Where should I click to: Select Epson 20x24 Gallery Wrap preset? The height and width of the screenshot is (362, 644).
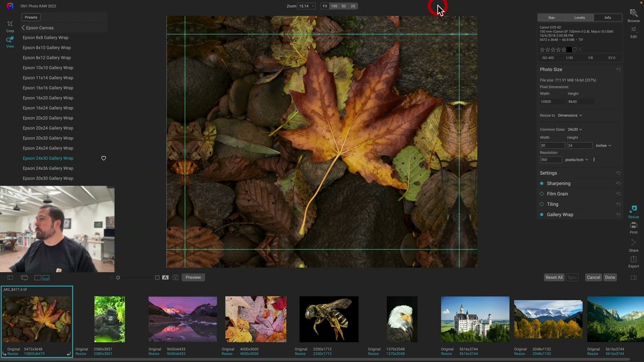tap(48, 128)
